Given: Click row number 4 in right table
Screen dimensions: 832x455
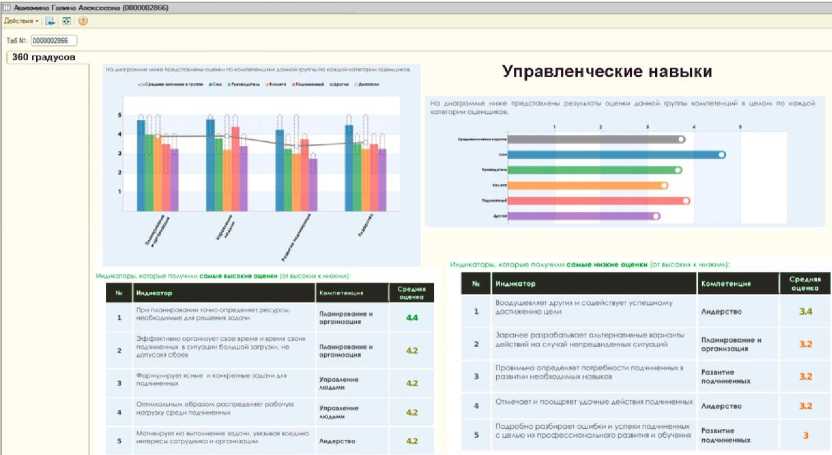Looking at the screenshot, I should (x=476, y=406).
